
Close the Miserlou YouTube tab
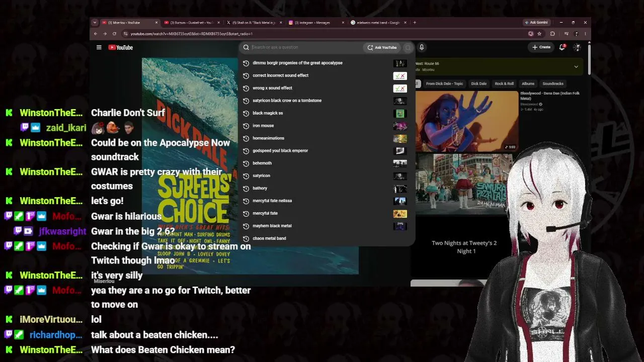(156, 23)
